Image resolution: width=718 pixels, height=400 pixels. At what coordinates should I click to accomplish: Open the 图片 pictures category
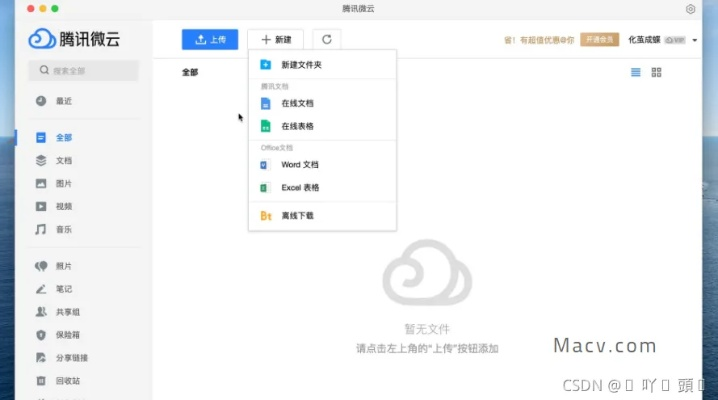64,184
